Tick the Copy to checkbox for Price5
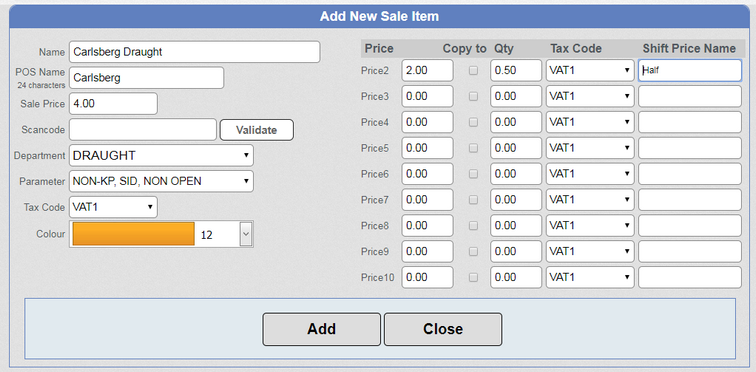Image resolution: width=756 pixels, height=372 pixels. click(x=473, y=148)
